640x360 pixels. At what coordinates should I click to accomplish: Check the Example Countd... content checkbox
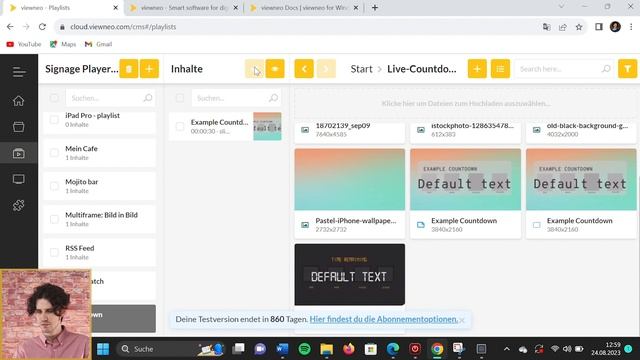(x=180, y=127)
